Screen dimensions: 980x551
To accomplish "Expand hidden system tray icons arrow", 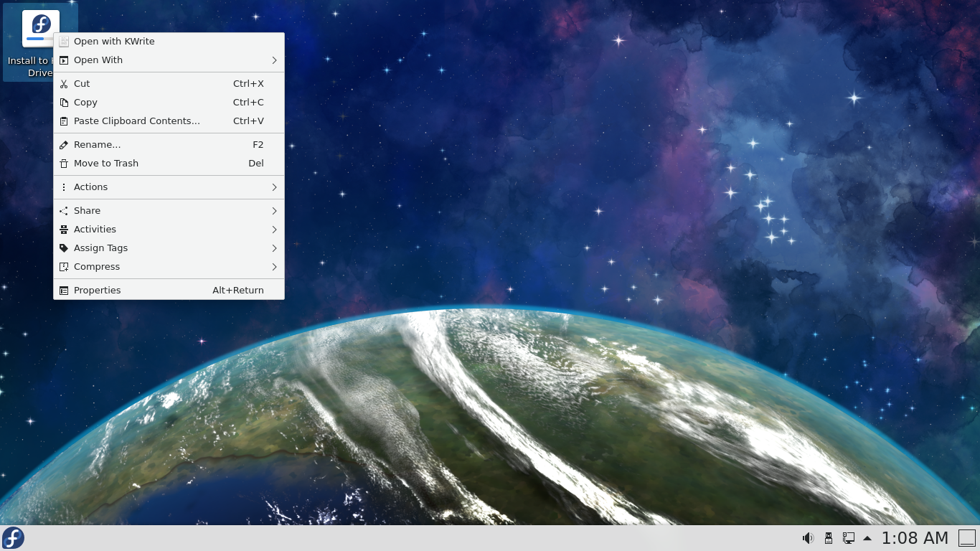I will coord(867,538).
